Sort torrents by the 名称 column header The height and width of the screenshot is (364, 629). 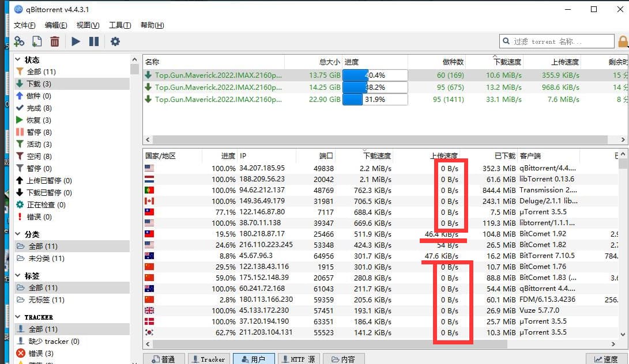click(214, 62)
